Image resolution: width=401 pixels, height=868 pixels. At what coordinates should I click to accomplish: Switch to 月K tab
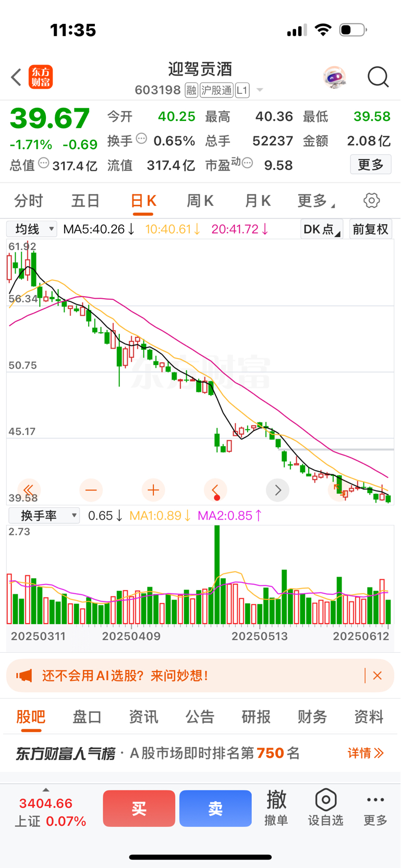coord(258,201)
